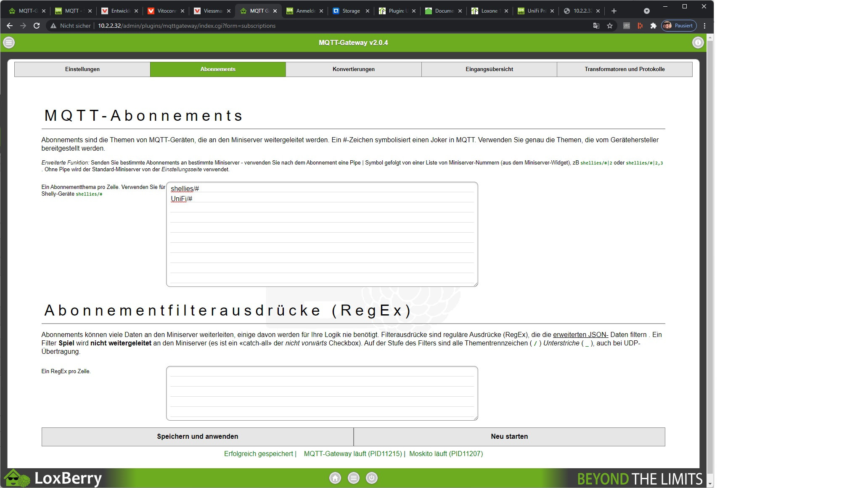Image resolution: width=868 pixels, height=488 pixels.
Task: Close the 'Anmelde' browser tab
Action: 321,11
